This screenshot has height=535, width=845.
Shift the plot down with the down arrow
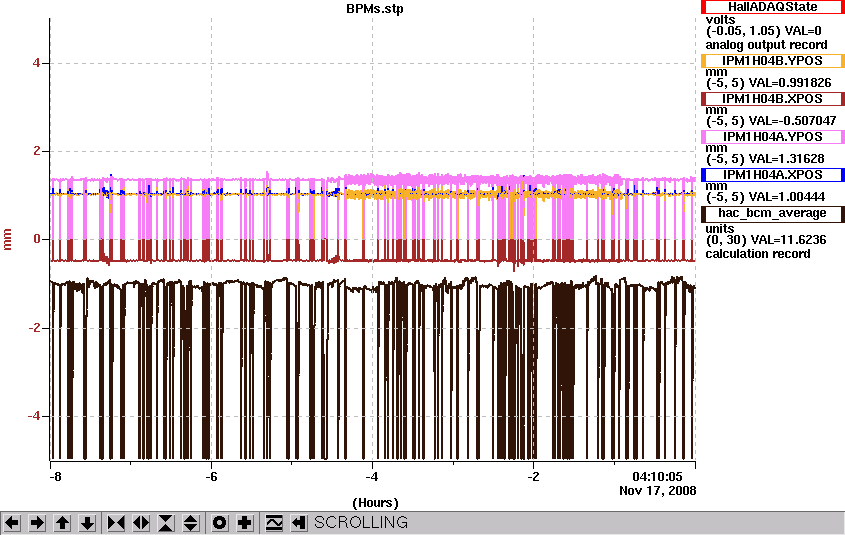(x=87, y=523)
